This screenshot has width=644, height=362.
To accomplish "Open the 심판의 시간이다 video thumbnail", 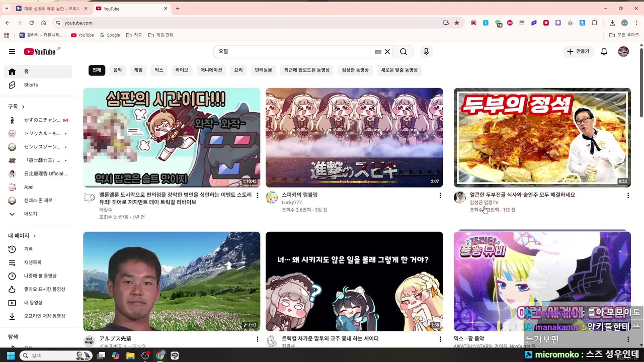I will click(172, 138).
